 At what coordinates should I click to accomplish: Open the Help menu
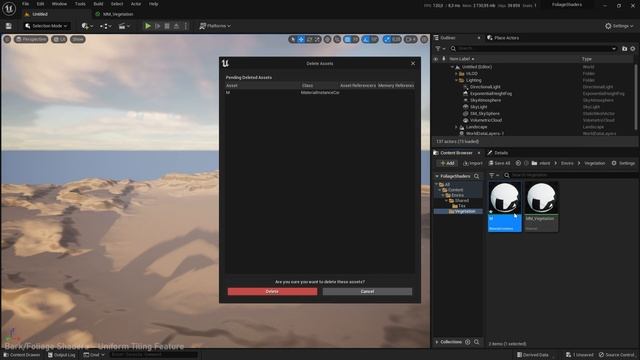tap(153, 4)
